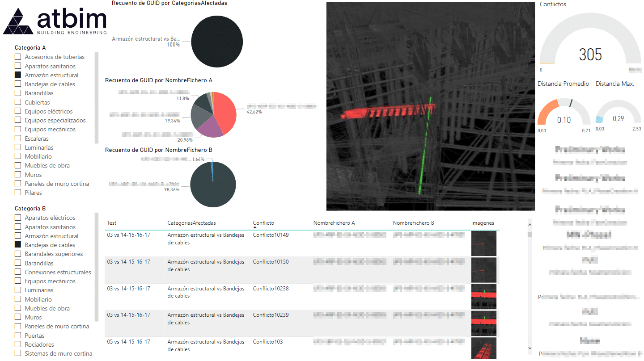
Task: Tick the Rociadores checkbox
Action: click(18, 344)
